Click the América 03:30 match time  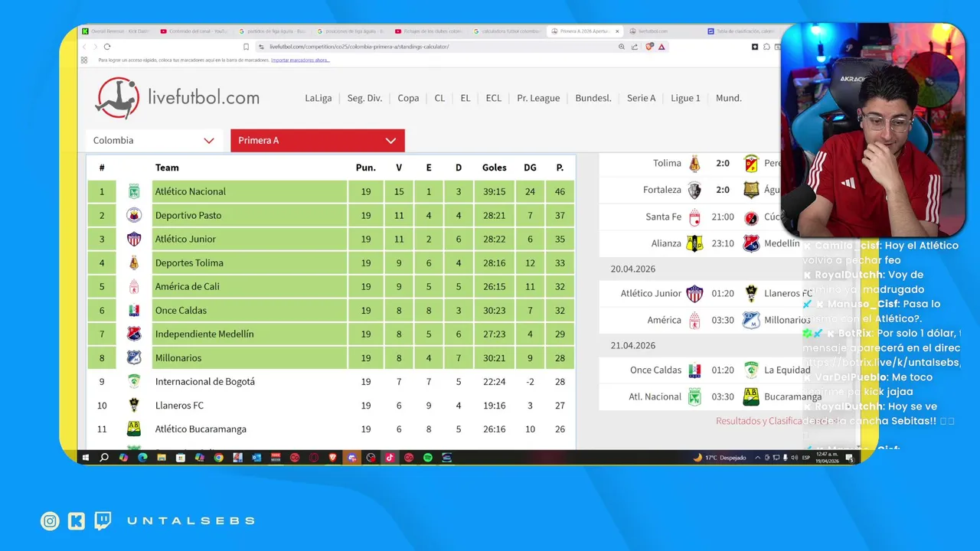click(723, 320)
